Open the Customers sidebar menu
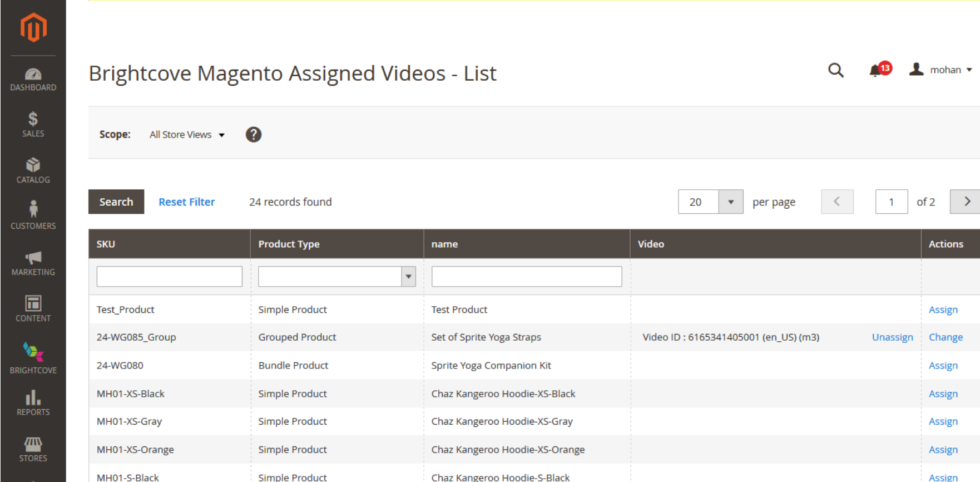Image resolution: width=980 pixels, height=482 pixels. coord(33,215)
